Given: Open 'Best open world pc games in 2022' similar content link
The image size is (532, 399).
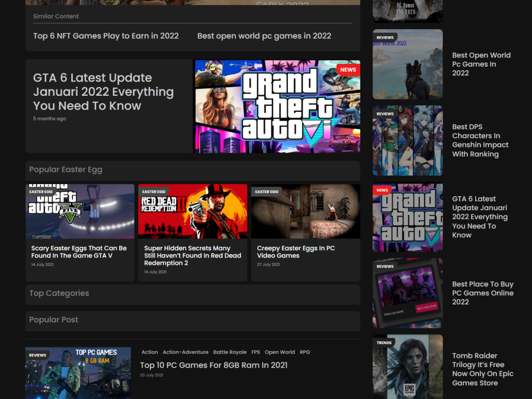Looking at the screenshot, I should pos(264,36).
